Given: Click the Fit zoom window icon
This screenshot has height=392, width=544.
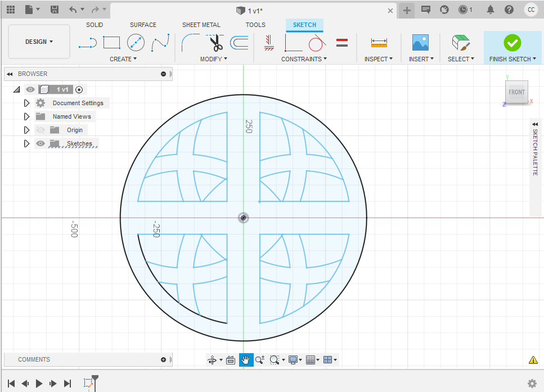Looking at the screenshot, I should [x=275, y=360].
